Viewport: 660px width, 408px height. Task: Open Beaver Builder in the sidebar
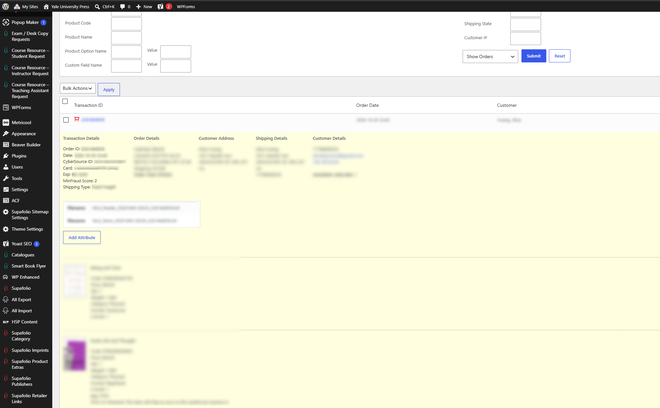[26, 144]
